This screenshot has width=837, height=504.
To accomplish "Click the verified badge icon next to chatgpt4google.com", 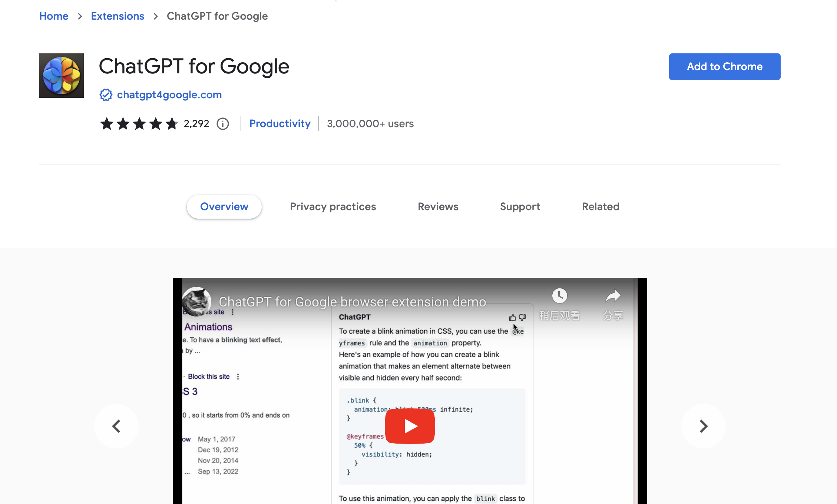I will pos(106,94).
